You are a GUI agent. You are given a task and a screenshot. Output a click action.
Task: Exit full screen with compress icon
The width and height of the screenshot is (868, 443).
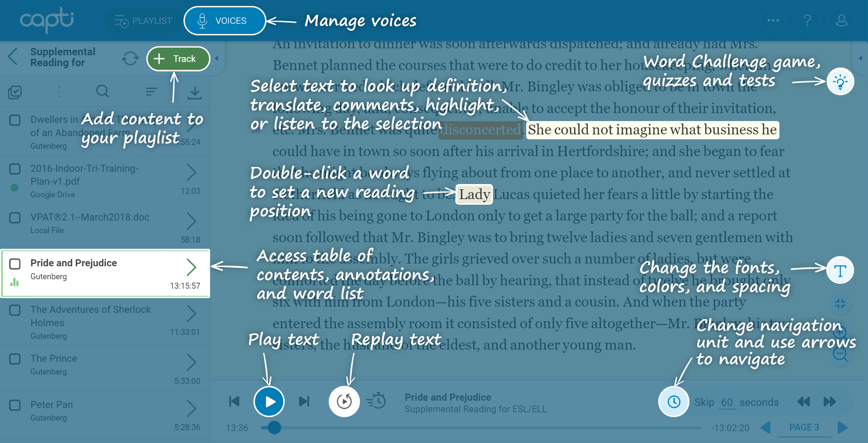(840, 303)
